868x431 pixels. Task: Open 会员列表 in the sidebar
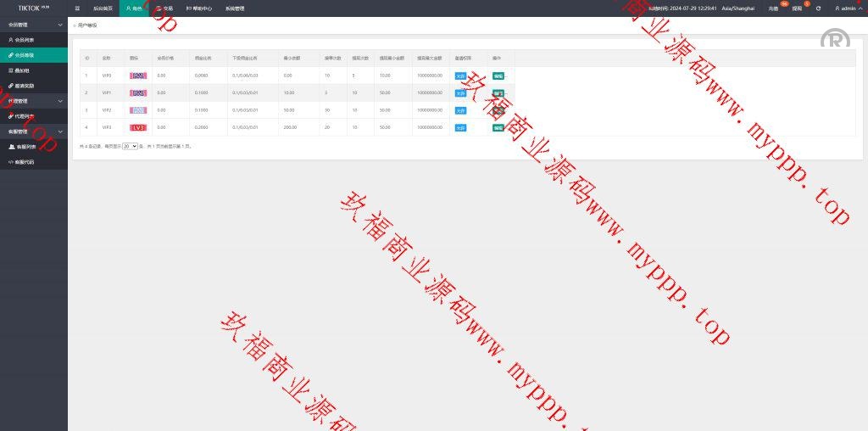(x=24, y=40)
